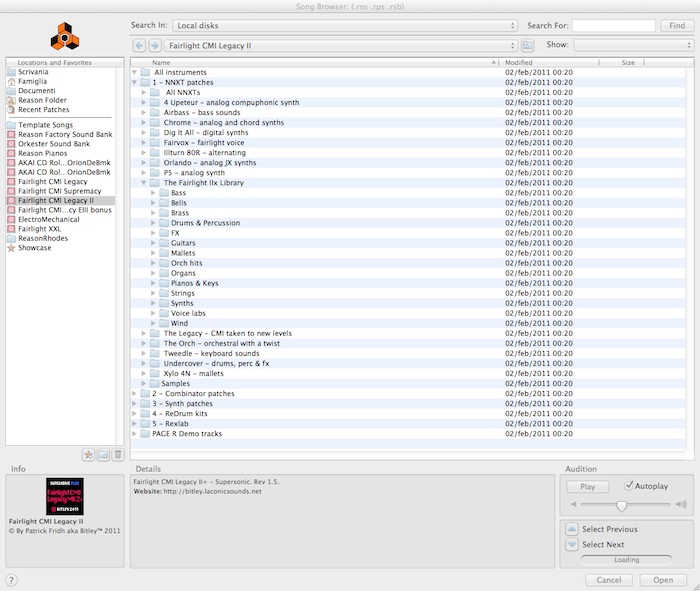
Task: Open the Search In dropdown
Action: (x=345, y=25)
